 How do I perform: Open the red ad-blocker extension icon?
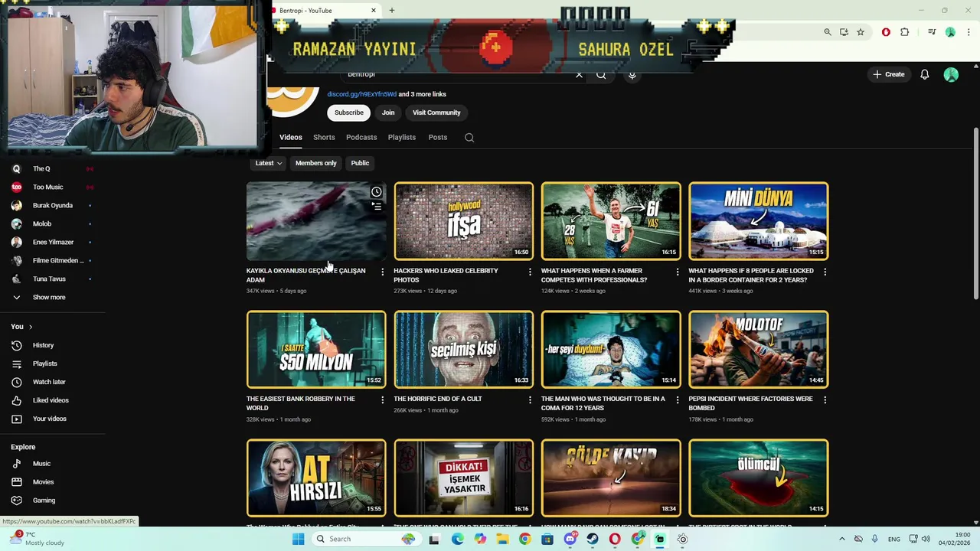[x=886, y=32]
